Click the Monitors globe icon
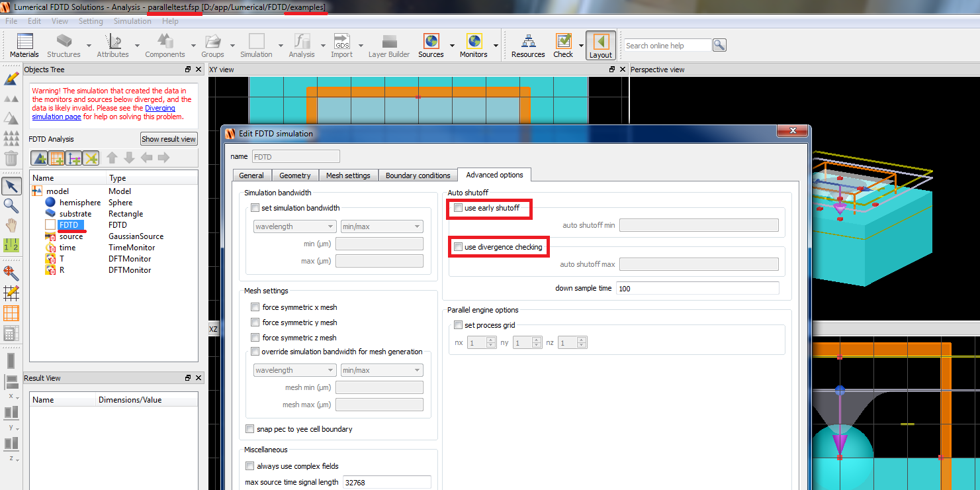Viewport: 980px width, 490px height. [474, 42]
